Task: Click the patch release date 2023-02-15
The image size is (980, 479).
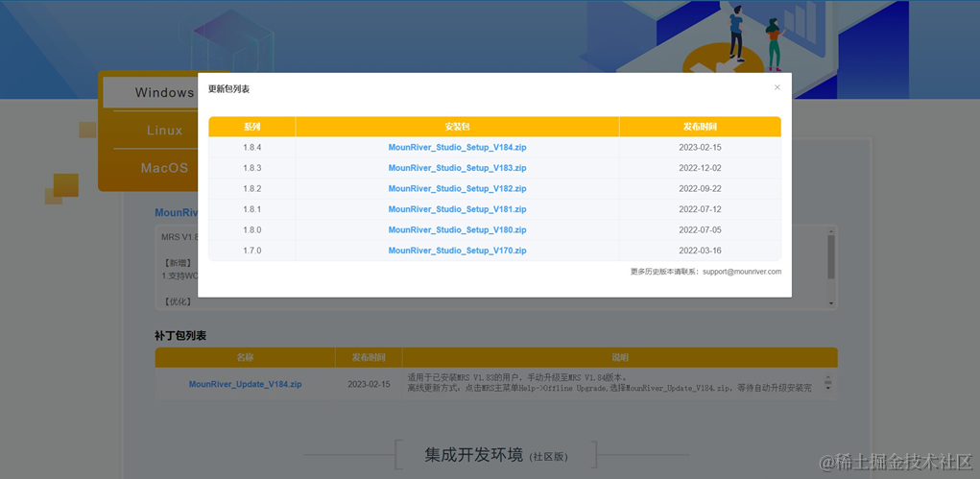Action: click(369, 384)
